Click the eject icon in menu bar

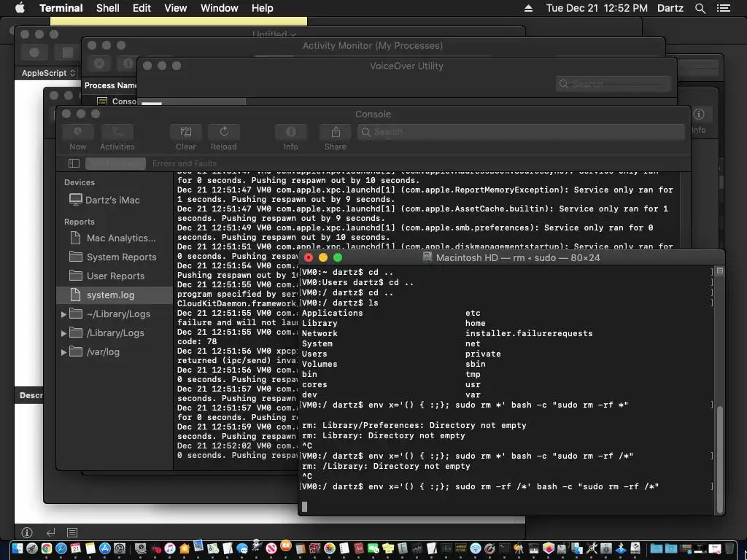click(528, 8)
